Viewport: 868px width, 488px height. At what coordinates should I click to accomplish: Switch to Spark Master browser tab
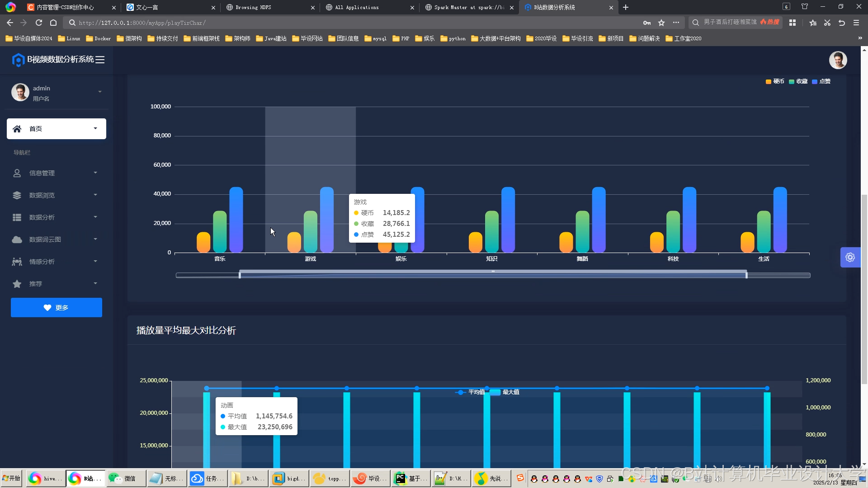[468, 7]
